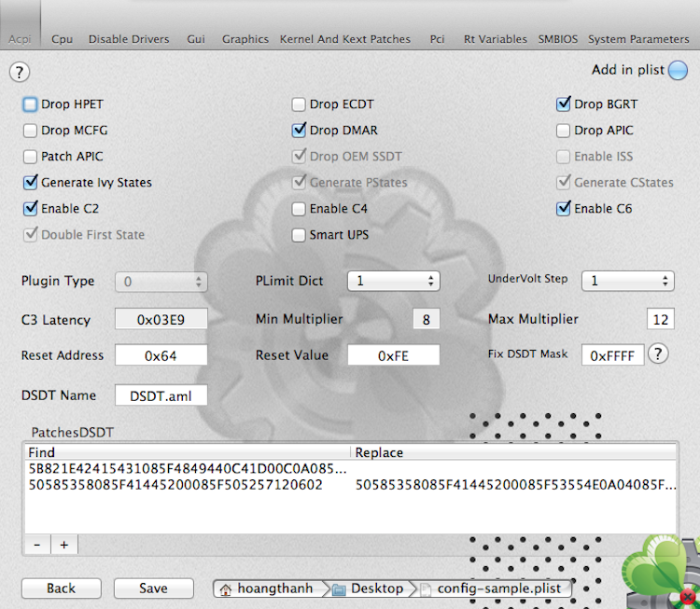The height and width of the screenshot is (609, 700).
Task: Click the Fix DSDT Mask help icon
Action: coord(658,353)
